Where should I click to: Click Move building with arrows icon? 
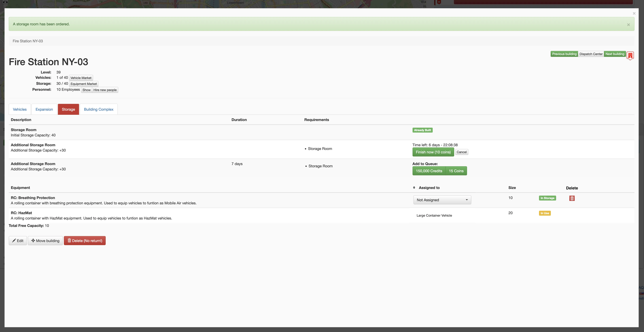[45, 241]
